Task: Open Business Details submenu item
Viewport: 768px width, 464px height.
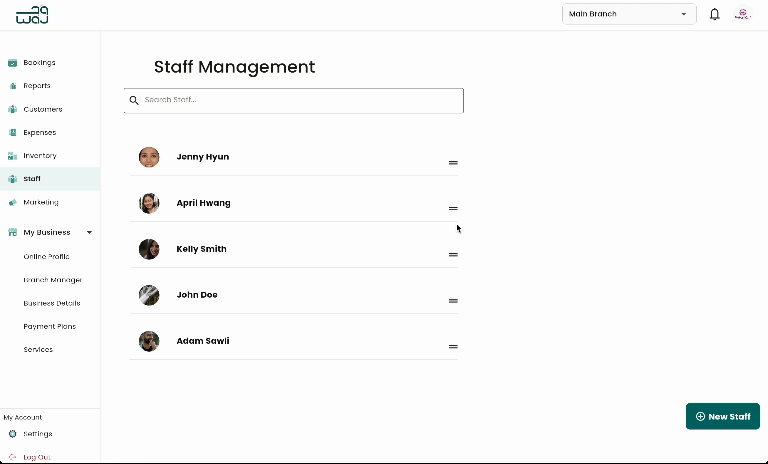Action: click(x=52, y=303)
